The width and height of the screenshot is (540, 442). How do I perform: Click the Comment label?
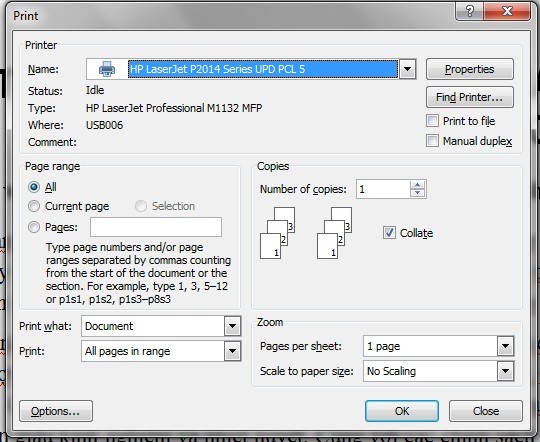click(x=52, y=142)
